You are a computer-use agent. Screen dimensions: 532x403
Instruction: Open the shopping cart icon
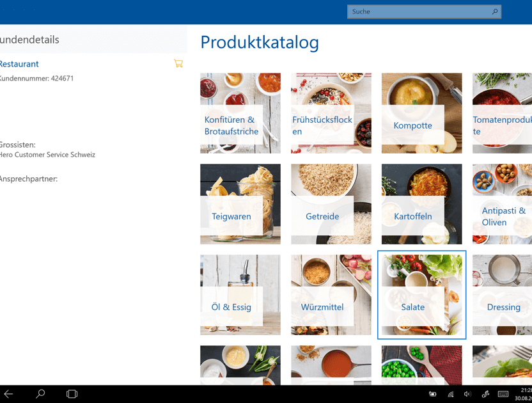point(178,63)
